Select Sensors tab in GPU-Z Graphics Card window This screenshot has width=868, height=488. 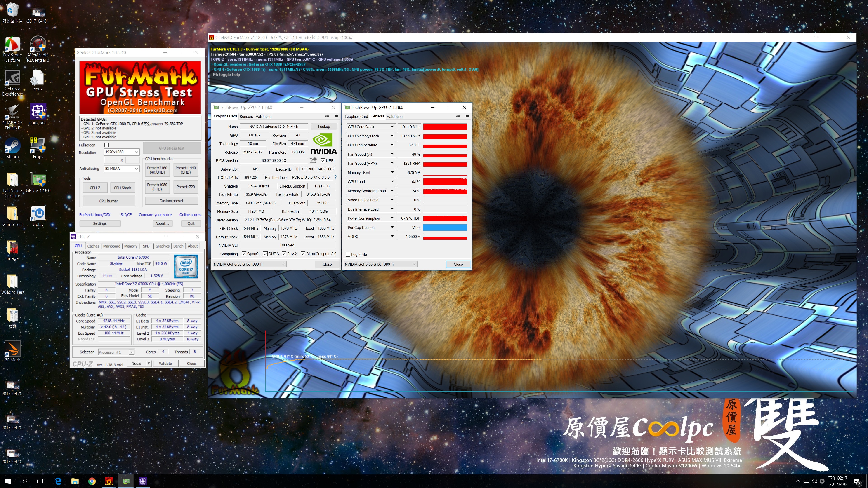point(246,117)
